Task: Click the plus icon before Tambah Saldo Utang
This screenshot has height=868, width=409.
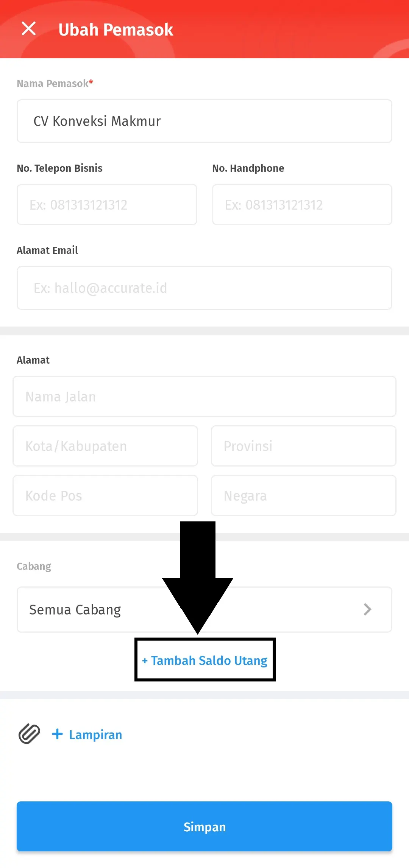Action: 146,660
